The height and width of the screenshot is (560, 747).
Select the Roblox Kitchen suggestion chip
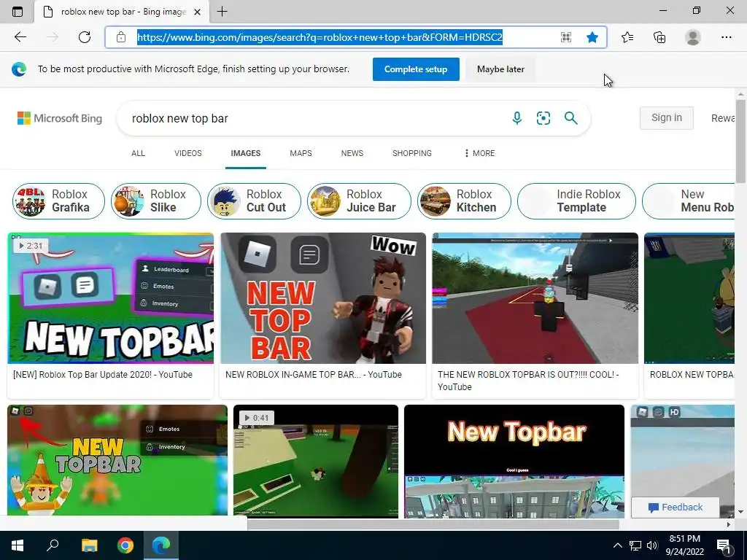(464, 201)
